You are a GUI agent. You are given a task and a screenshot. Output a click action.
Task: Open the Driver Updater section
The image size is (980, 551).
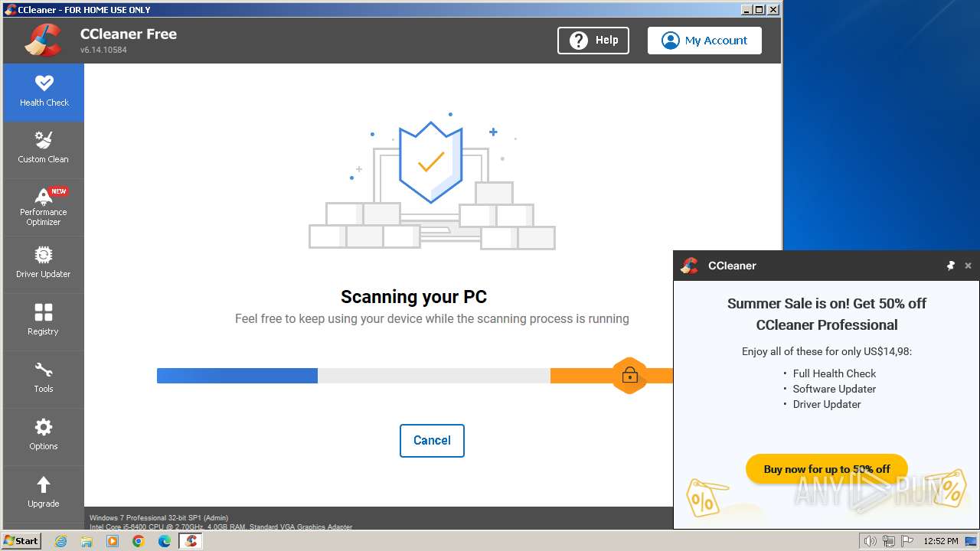point(44,265)
